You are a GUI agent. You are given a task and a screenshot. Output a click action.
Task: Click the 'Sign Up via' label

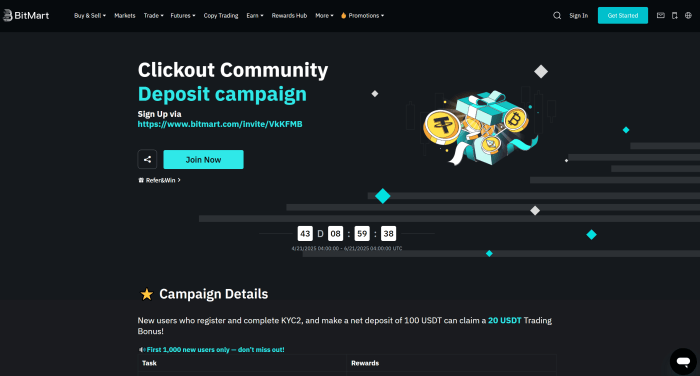pyautogui.click(x=159, y=114)
